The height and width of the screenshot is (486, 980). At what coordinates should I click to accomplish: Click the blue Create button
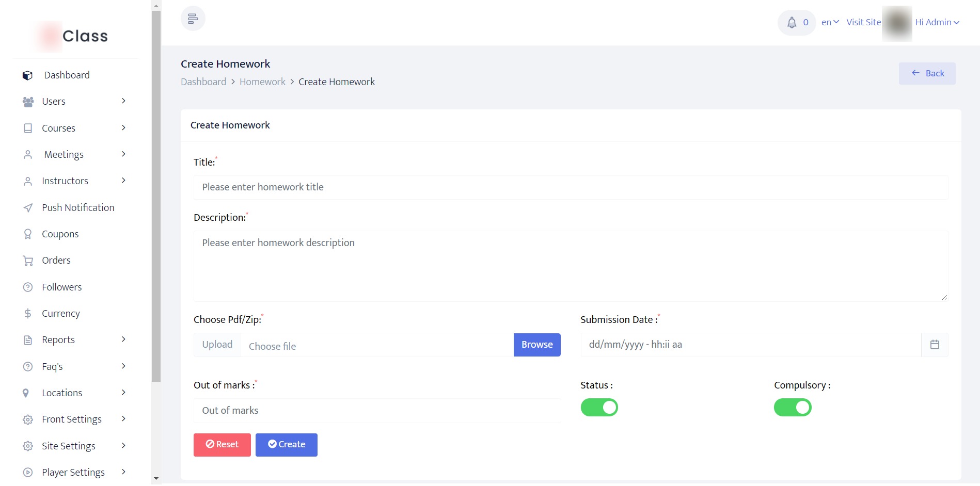pyautogui.click(x=286, y=445)
